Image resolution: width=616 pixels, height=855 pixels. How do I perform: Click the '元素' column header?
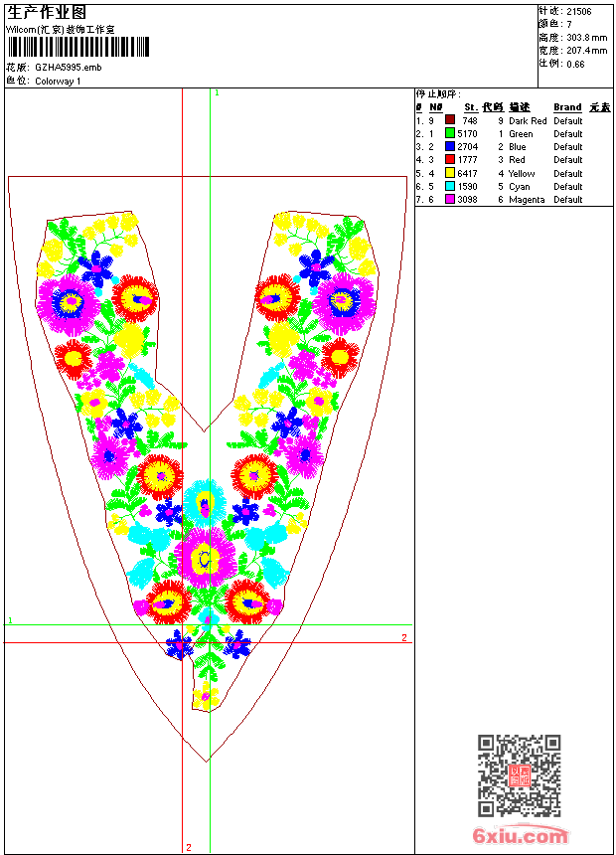600,107
